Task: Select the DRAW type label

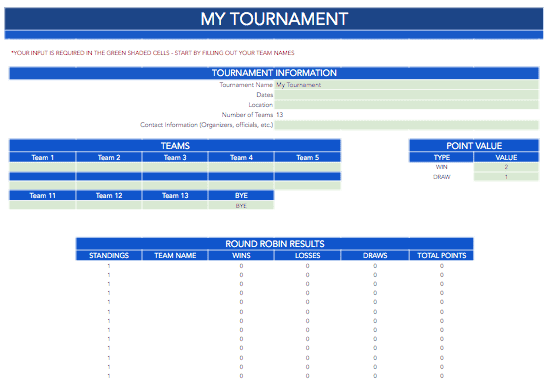Action: tap(442, 177)
